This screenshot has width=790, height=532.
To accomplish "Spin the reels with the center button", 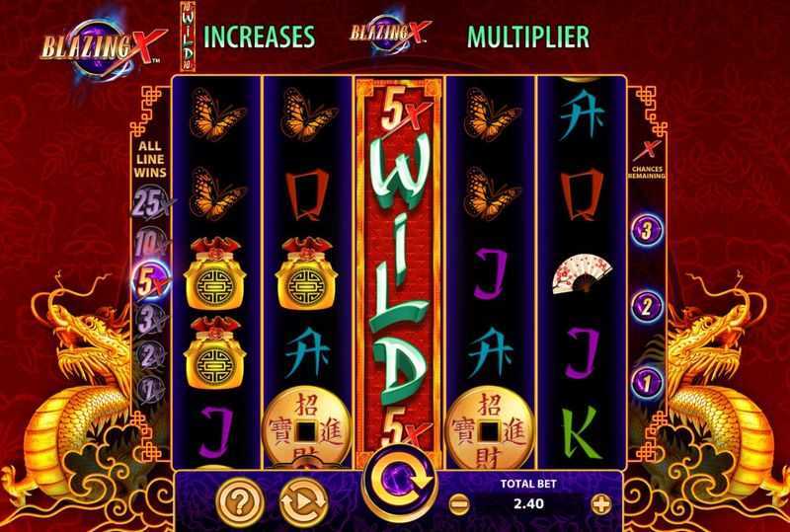I will [x=399, y=481].
